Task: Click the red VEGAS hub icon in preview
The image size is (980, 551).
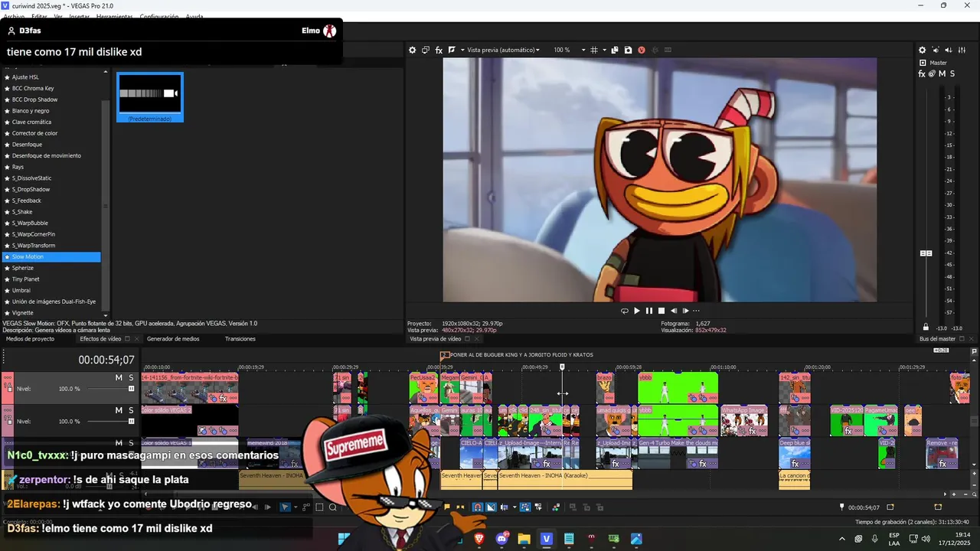Action: [x=642, y=50]
